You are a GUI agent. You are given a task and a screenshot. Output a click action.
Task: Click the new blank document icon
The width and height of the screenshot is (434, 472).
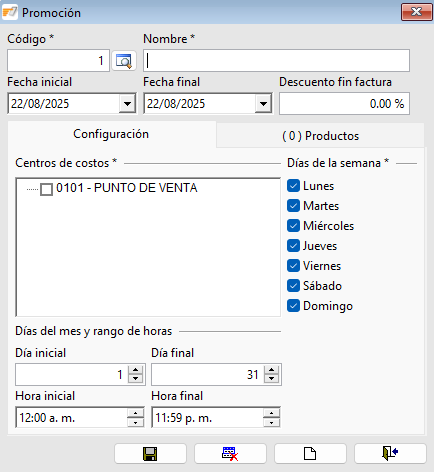(310, 454)
